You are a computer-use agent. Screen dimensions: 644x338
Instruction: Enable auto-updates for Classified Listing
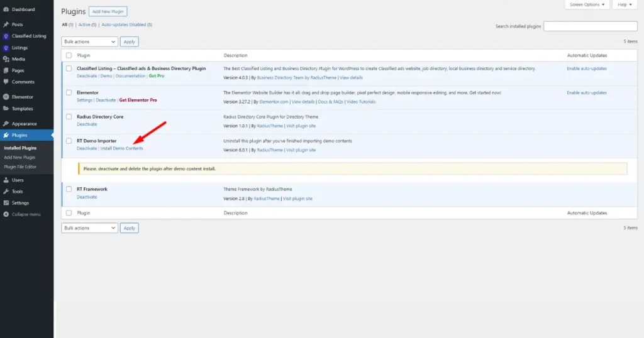point(587,68)
